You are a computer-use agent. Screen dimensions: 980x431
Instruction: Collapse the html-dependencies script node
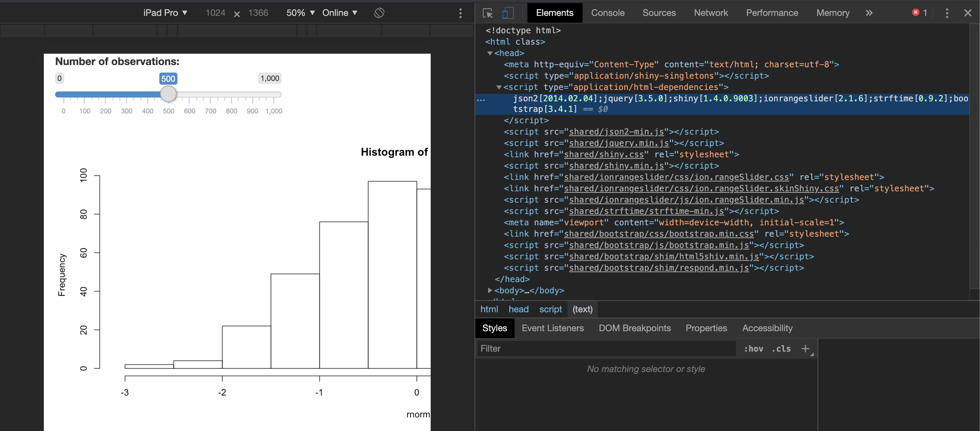point(499,87)
